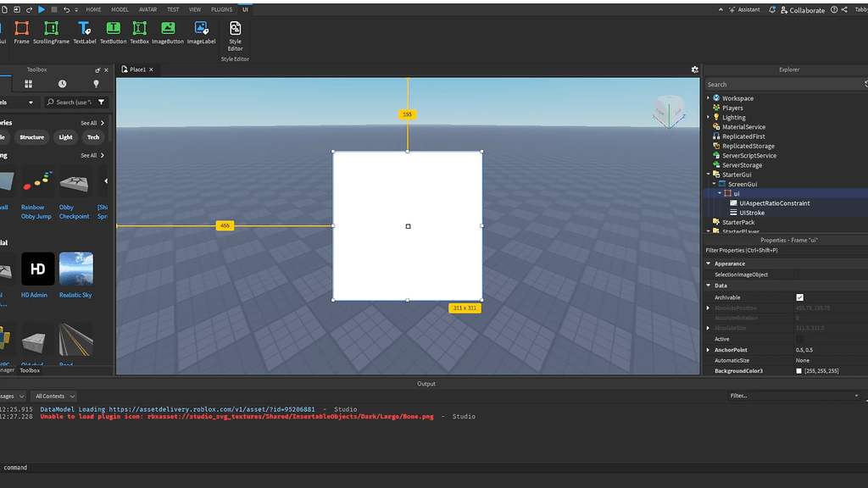The height and width of the screenshot is (488, 868).
Task: Focus the Explorer Search field
Action: pos(784,85)
